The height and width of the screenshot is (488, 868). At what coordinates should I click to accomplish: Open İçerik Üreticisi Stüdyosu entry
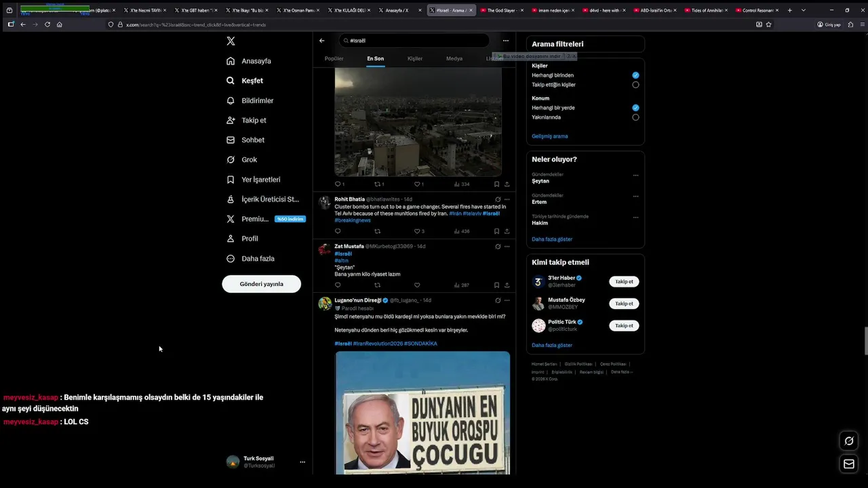click(262, 199)
